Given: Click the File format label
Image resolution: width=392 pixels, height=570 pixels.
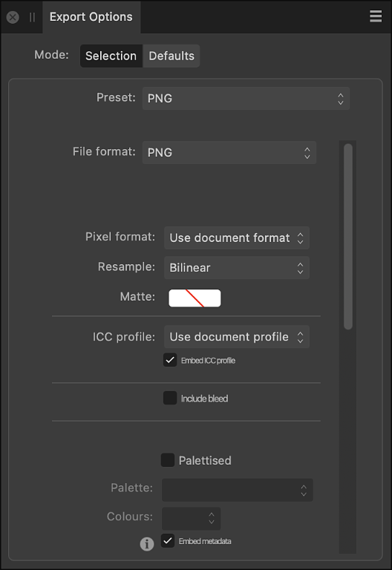Looking at the screenshot, I should tap(104, 151).
